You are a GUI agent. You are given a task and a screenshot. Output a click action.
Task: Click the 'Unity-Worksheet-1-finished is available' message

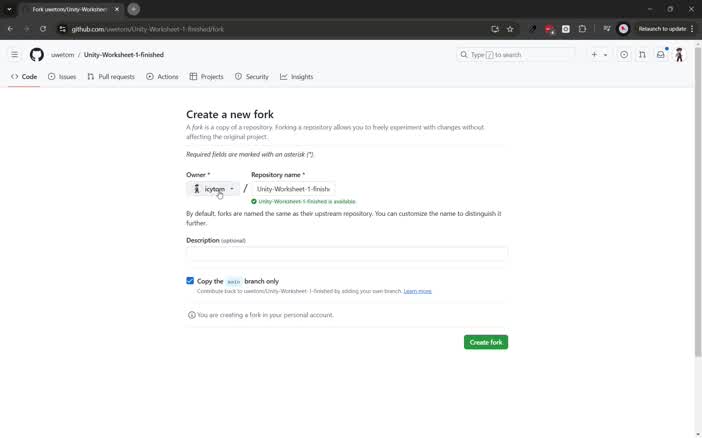[x=307, y=202]
